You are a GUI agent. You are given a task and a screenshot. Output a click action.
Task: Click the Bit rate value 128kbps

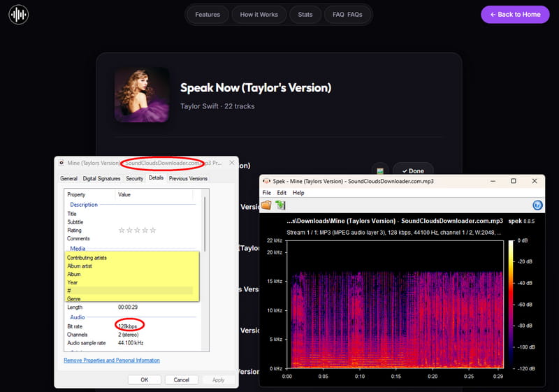pyautogui.click(x=128, y=326)
